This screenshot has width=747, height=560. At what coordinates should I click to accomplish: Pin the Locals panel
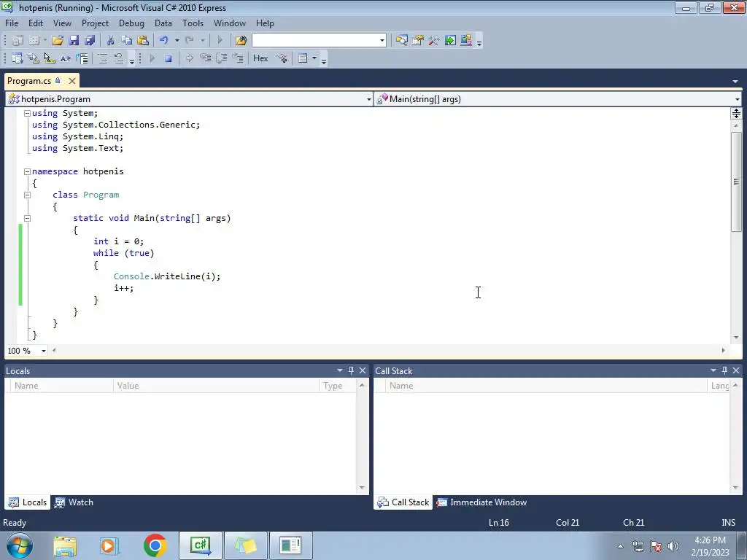tap(351, 370)
